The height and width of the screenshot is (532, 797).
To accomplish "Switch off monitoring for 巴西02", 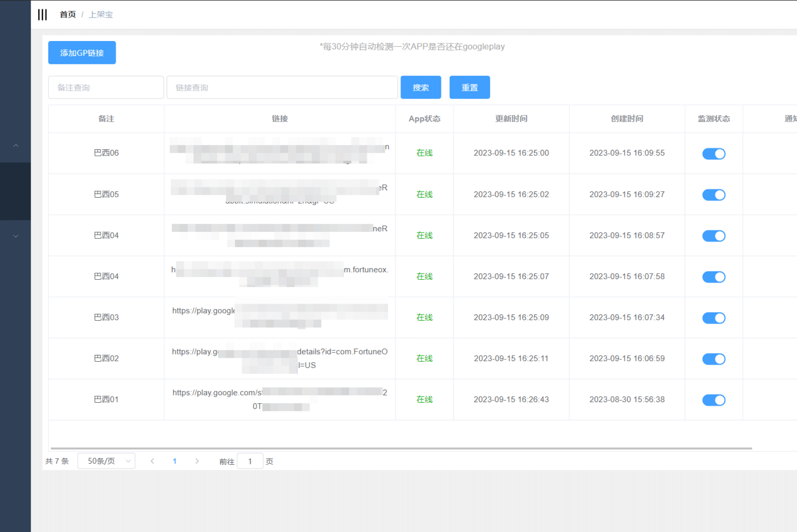I will pyautogui.click(x=713, y=359).
